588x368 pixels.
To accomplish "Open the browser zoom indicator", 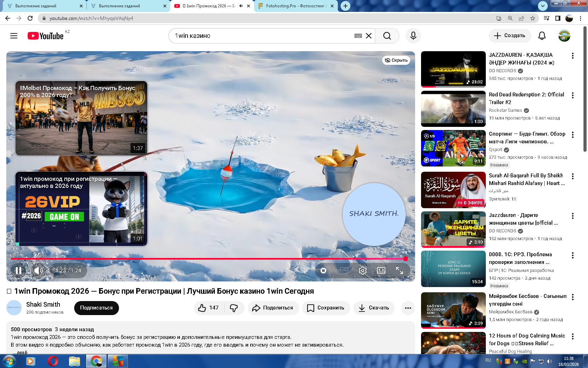I will point(510,18).
